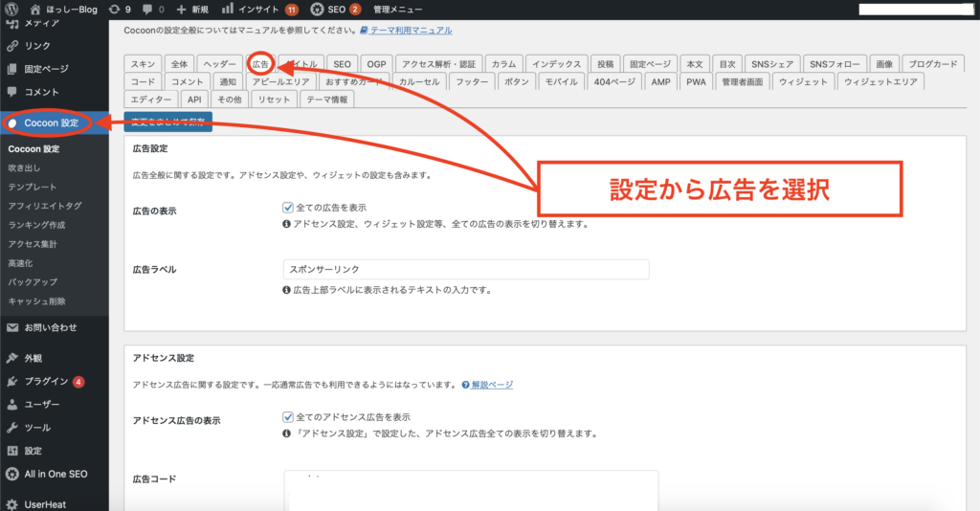The width and height of the screenshot is (980, 511).
Task: Open the テーマ利用マニュアル link
Action: 411,30
